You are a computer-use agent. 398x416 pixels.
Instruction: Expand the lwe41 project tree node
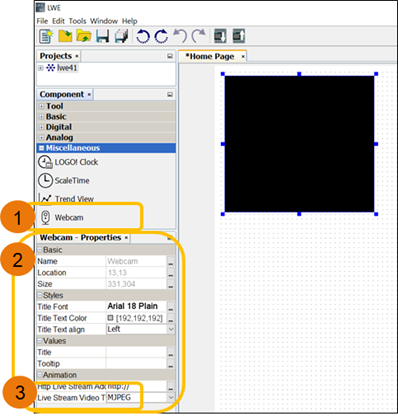pos(41,68)
